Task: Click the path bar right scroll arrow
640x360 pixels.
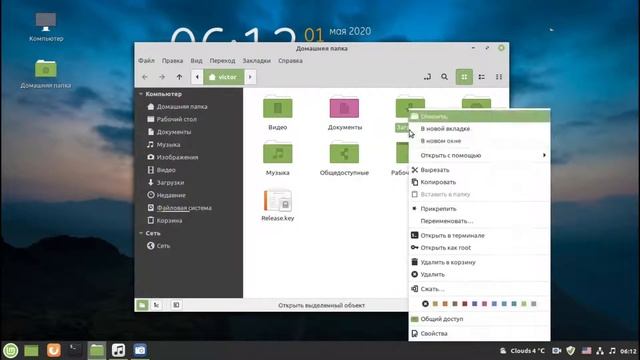Action: 250,77
